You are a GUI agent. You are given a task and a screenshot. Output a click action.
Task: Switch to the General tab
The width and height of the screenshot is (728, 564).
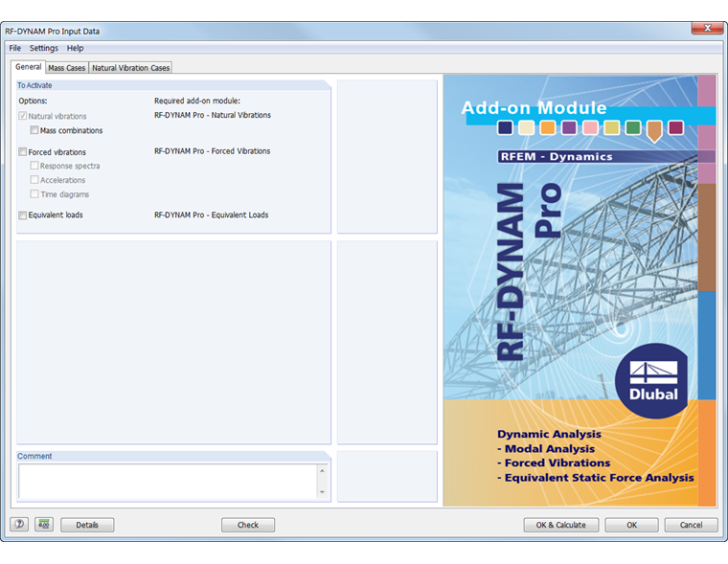coord(29,67)
